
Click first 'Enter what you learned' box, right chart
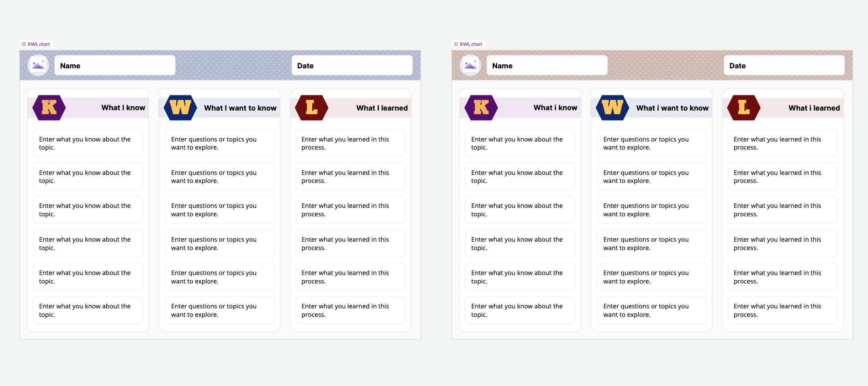(x=782, y=143)
